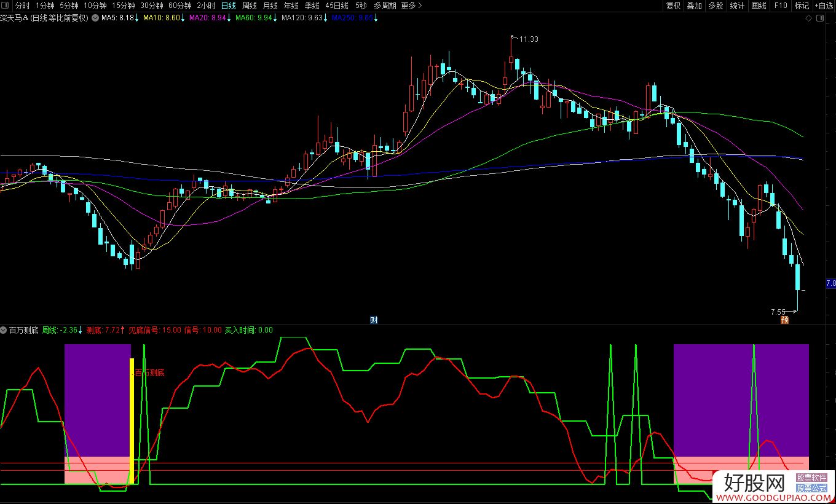
Task: Select the 周线 weekly tab
Action: 249,6
